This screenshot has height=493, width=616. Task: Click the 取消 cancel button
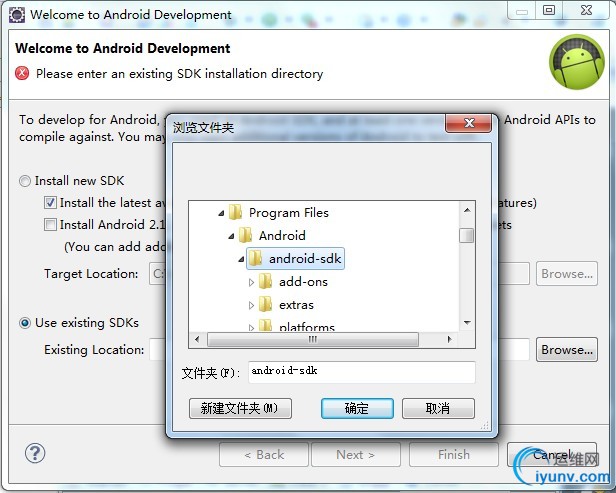[x=438, y=409]
